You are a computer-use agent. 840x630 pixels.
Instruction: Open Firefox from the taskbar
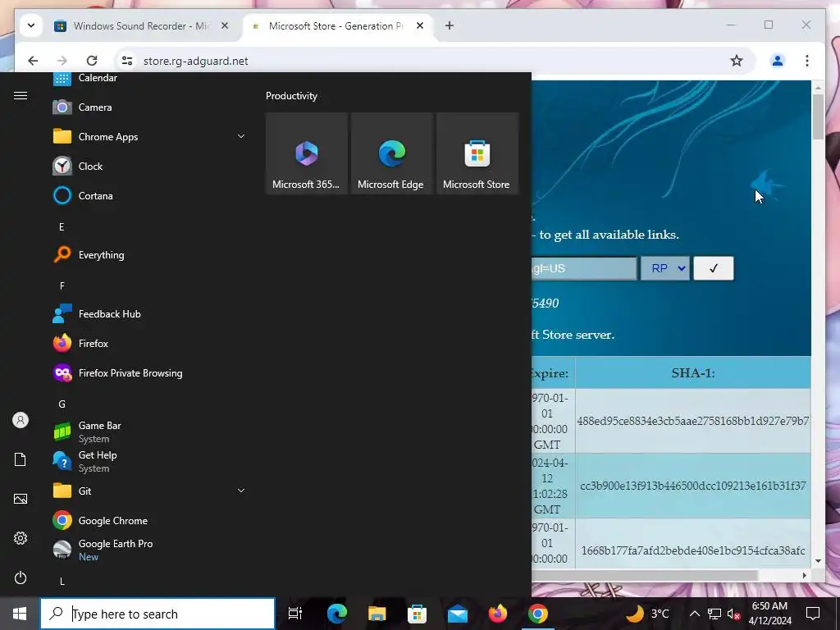click(x=498, y=614)
